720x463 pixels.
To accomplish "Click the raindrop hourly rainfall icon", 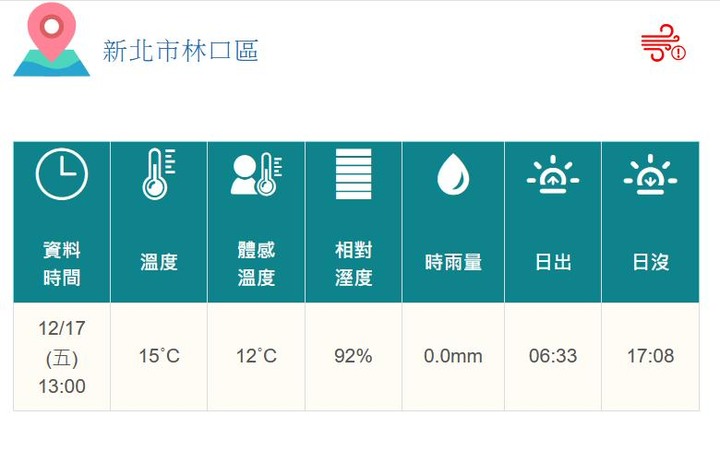I will tap(453, 174).
